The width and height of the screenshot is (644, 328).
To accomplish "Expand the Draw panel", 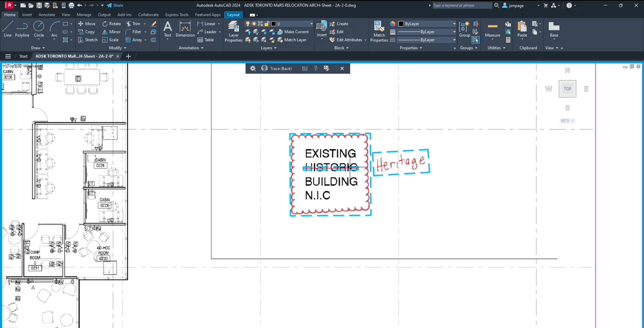I will click(43, 48).
